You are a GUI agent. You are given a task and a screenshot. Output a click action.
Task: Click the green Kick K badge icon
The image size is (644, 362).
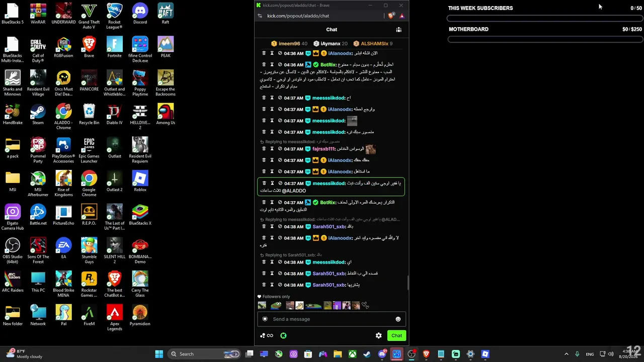283,335
